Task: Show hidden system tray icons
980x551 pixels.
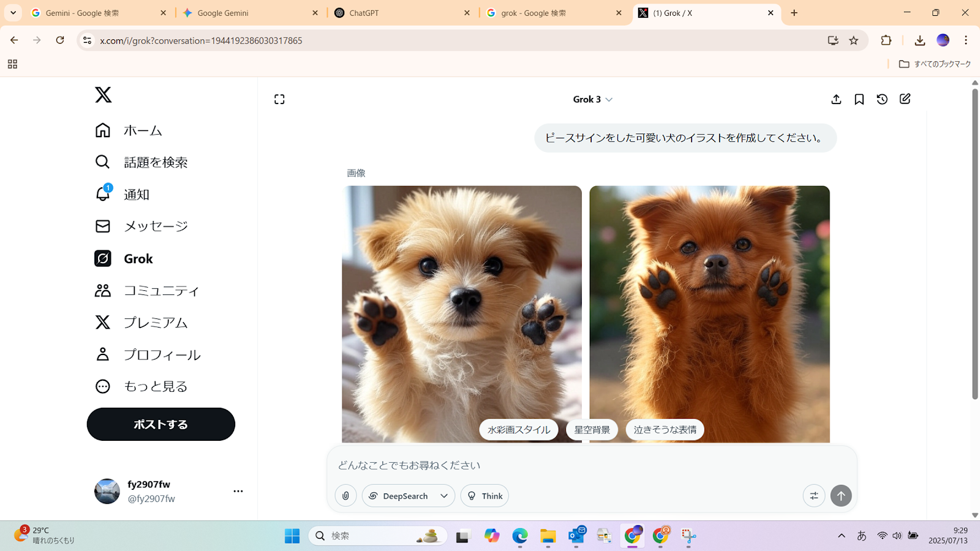Action: click(842, 536)
